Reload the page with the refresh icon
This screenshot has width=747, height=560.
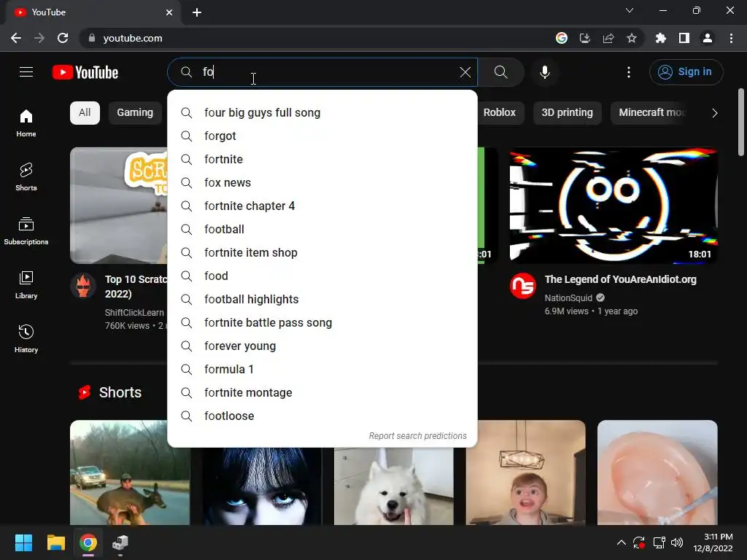click(63, 38)
